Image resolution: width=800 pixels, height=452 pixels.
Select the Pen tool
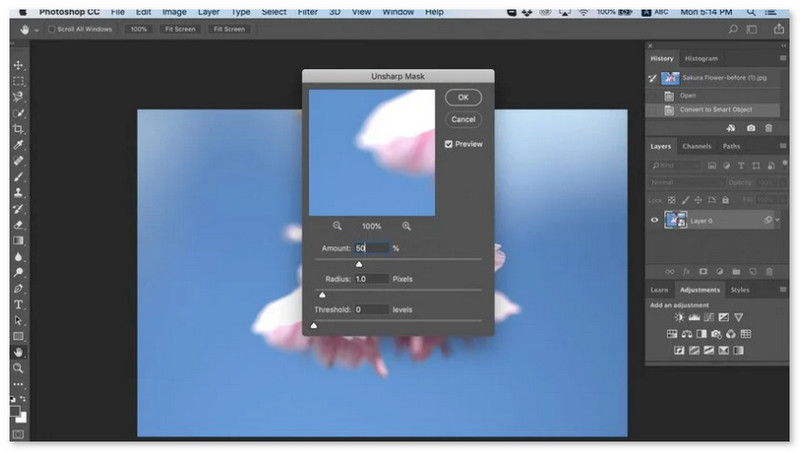click(x=18, y=289)
